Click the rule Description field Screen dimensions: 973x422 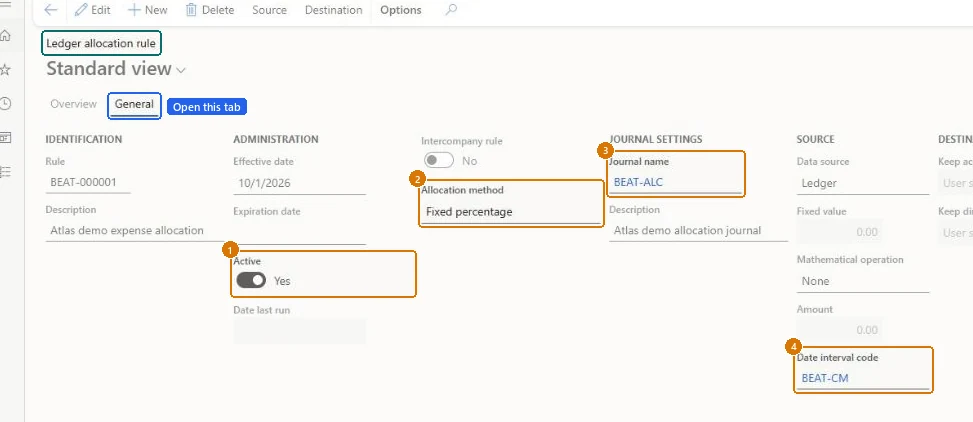click(x=133, y=230)
